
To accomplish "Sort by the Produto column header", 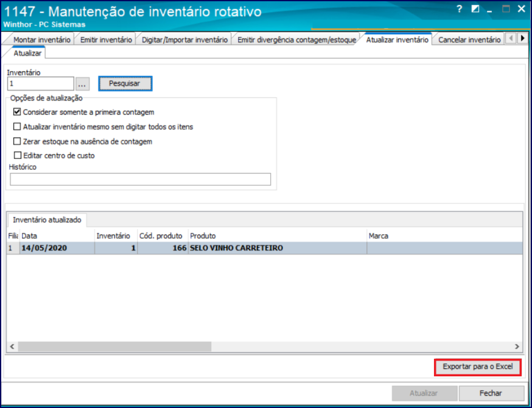I will point(278,236).
